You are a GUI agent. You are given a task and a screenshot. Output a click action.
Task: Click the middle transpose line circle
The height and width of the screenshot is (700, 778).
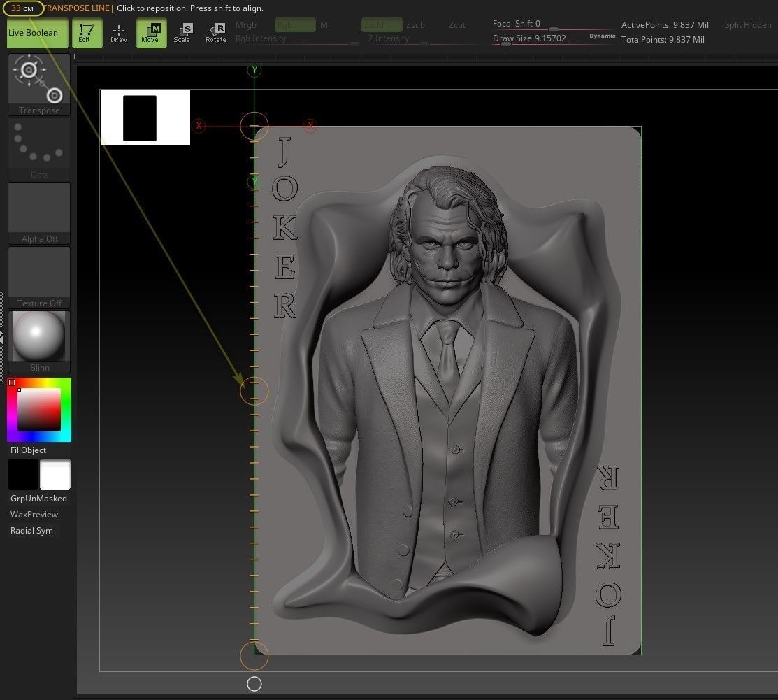point(254,391)
